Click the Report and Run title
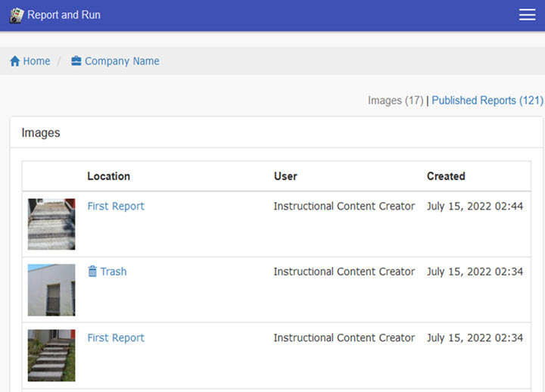The width and height of the screenshot is (545, 392). 64,15
